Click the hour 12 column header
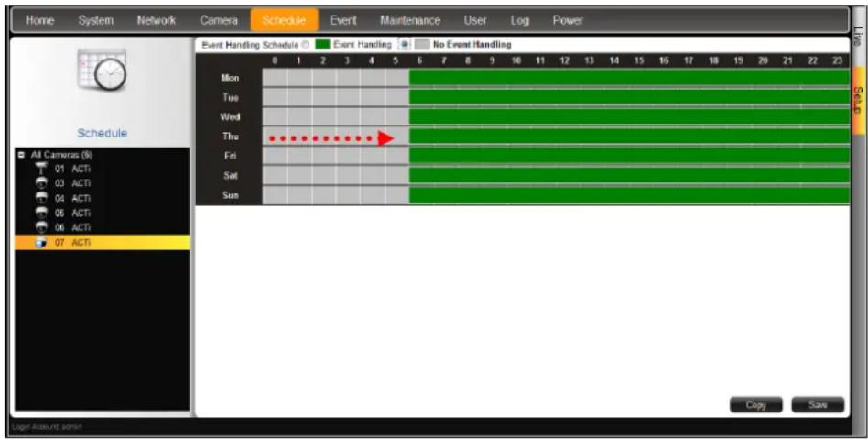The height and width of the screenshot is (439, 868). (x=565, y=61)
